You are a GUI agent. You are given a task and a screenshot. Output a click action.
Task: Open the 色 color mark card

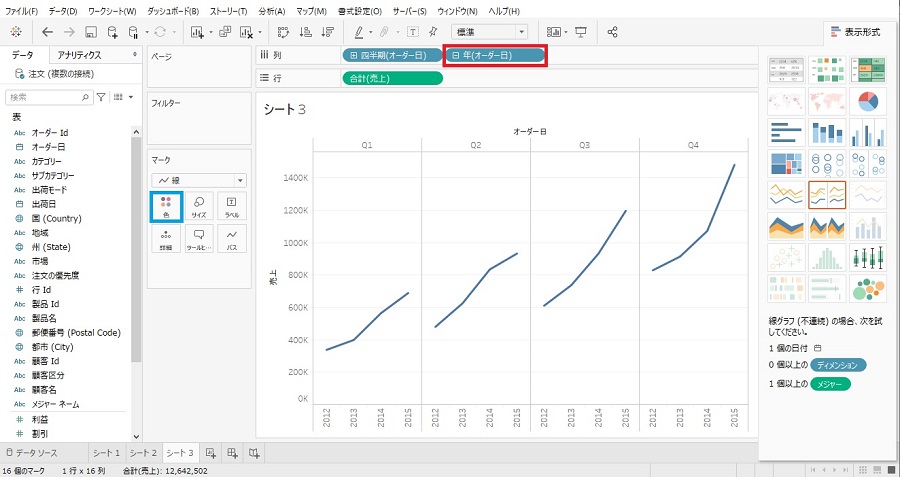click(x=166, y=206)
